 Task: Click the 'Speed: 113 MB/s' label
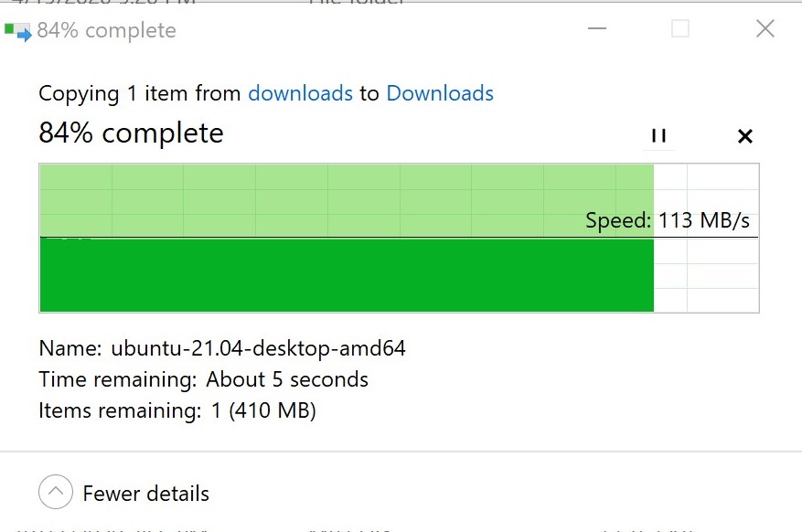[668, 221]
